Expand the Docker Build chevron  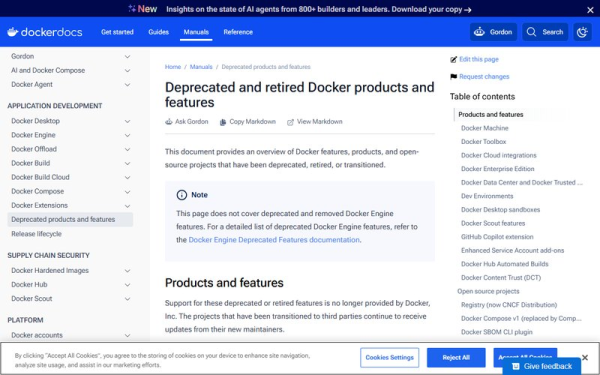[x=127, y=163]
